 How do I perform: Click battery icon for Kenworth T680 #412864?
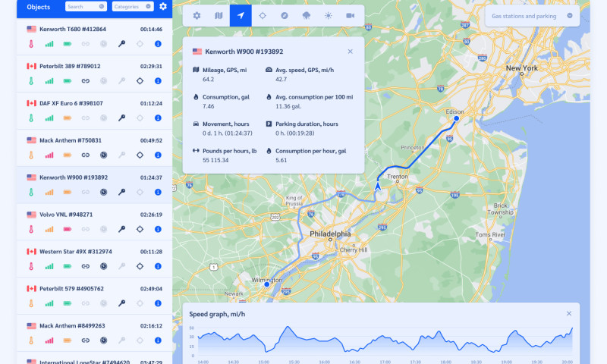[68, 44]
